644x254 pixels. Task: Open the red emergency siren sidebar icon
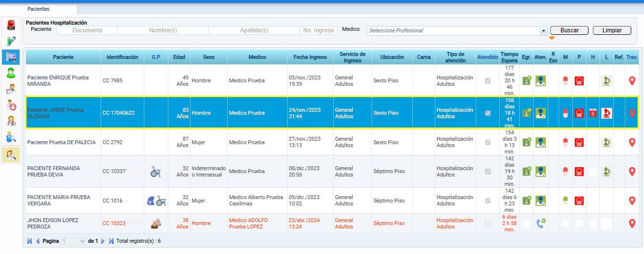10,25
